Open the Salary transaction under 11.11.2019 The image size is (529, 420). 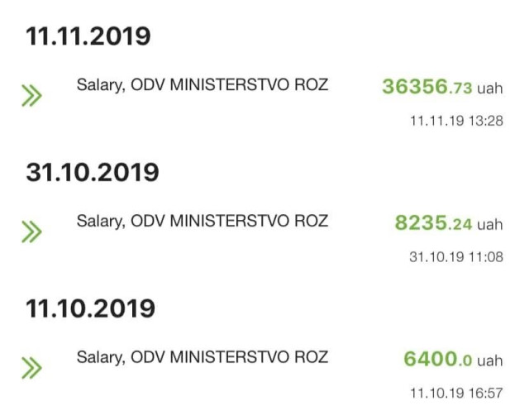pos(202,85)
